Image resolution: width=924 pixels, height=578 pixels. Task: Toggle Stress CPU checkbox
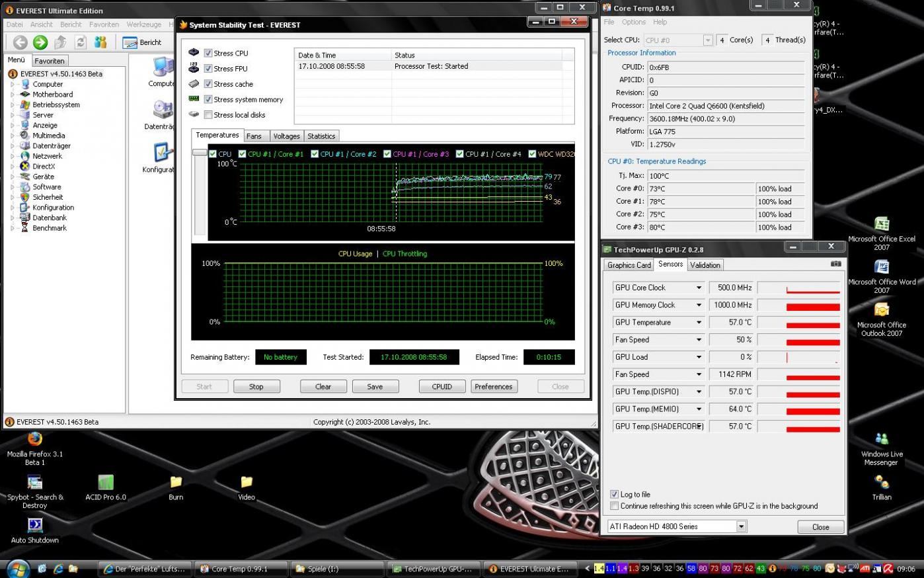tap(208, 53)
